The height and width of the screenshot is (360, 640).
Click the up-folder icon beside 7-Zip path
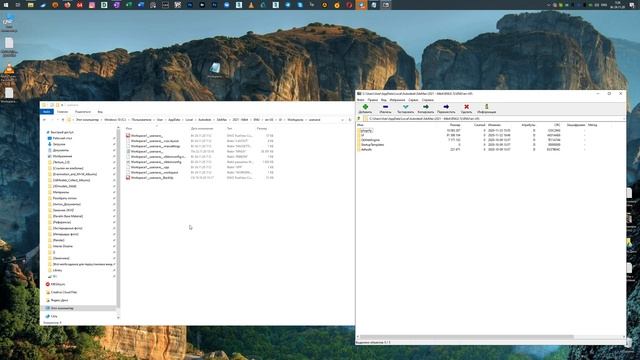pyautogui.click(x=359, y=119)
